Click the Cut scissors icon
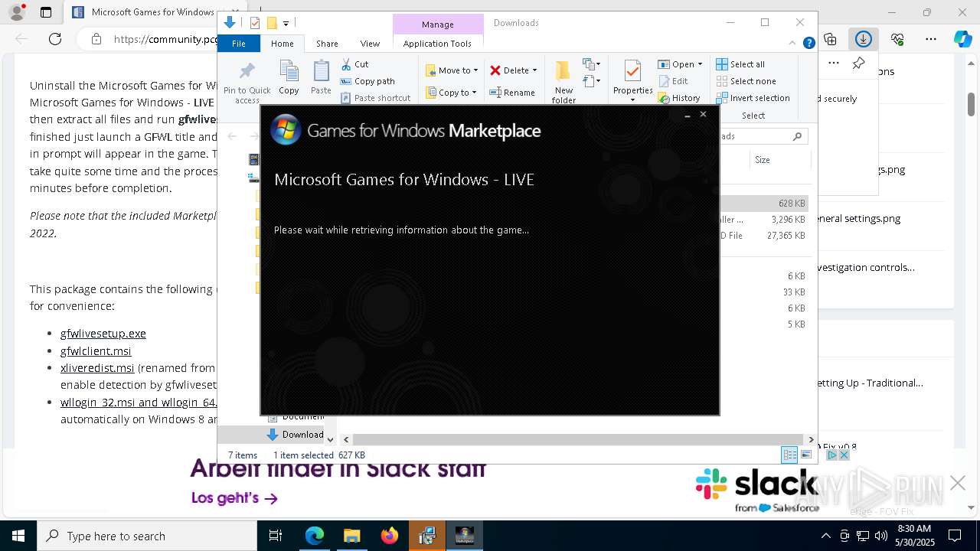980x551 pixels. (346, 64)
